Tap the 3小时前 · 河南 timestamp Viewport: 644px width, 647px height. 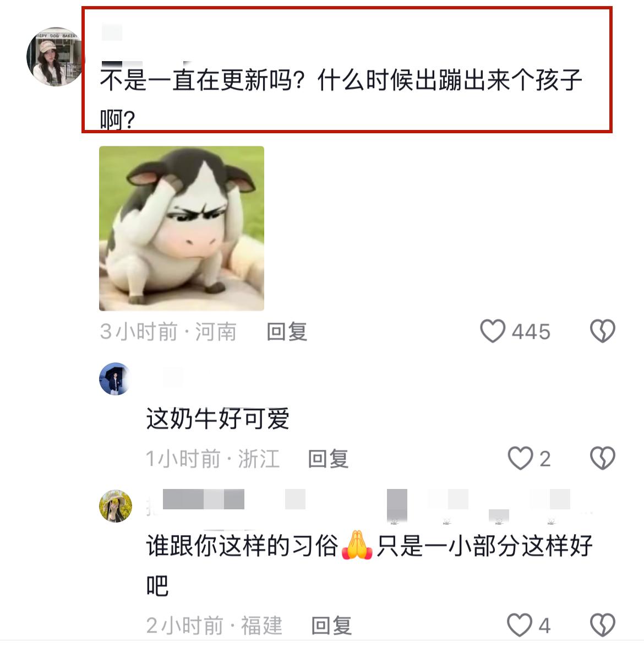click(168, 331)
